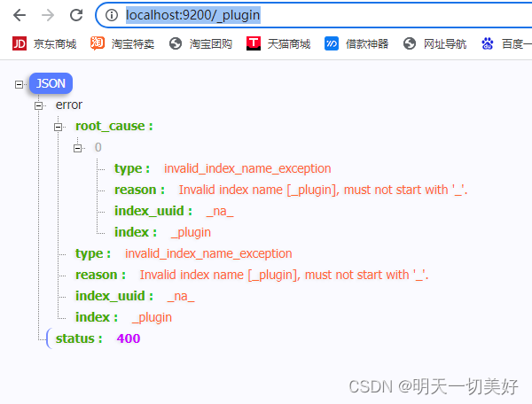Click the type key inside item 0

(x=132, y=169)
